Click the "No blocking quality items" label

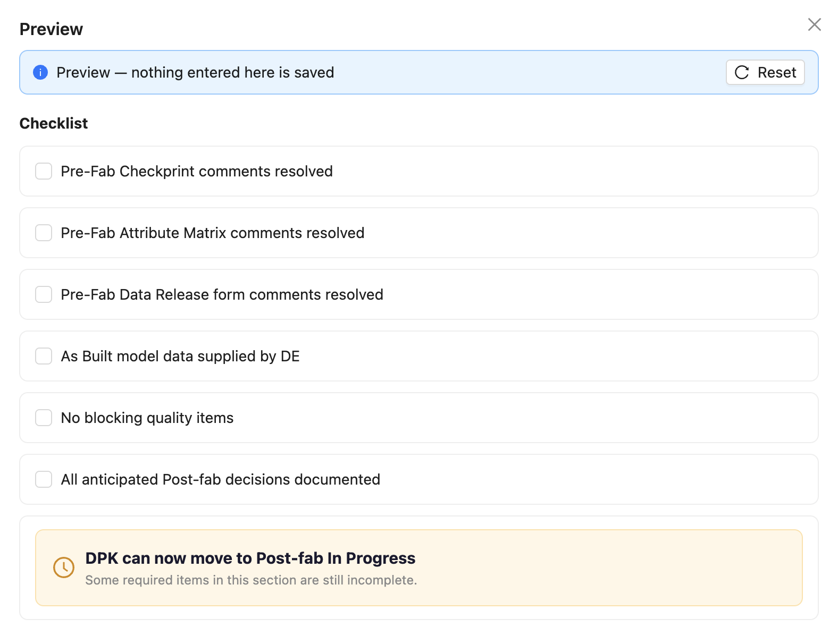click(x=147, y=418)
